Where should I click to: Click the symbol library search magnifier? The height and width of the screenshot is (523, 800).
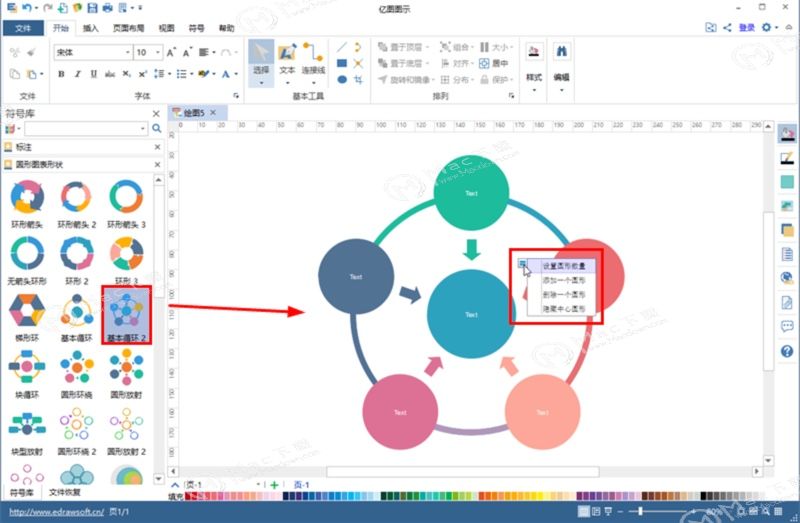point(157,129)
